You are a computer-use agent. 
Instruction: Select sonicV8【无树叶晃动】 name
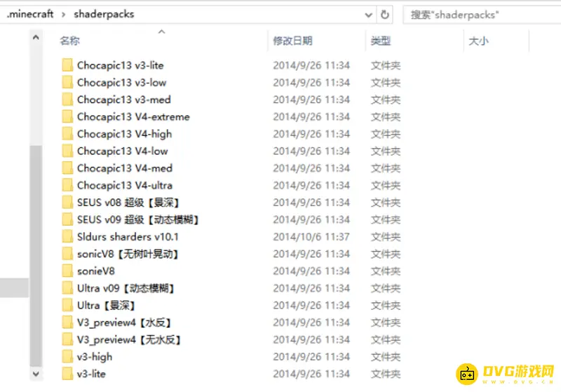pos(128,255)
